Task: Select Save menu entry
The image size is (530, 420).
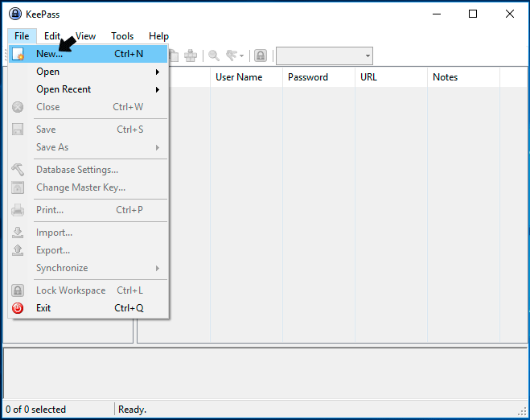Action: (x=88, y=130)
